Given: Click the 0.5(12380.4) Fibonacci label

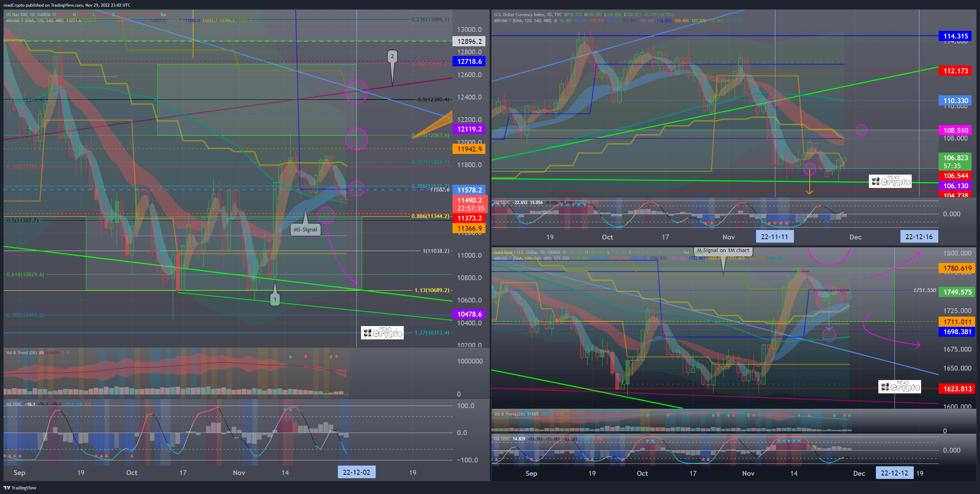Looking at the screenshot, I should coord(433,99).
